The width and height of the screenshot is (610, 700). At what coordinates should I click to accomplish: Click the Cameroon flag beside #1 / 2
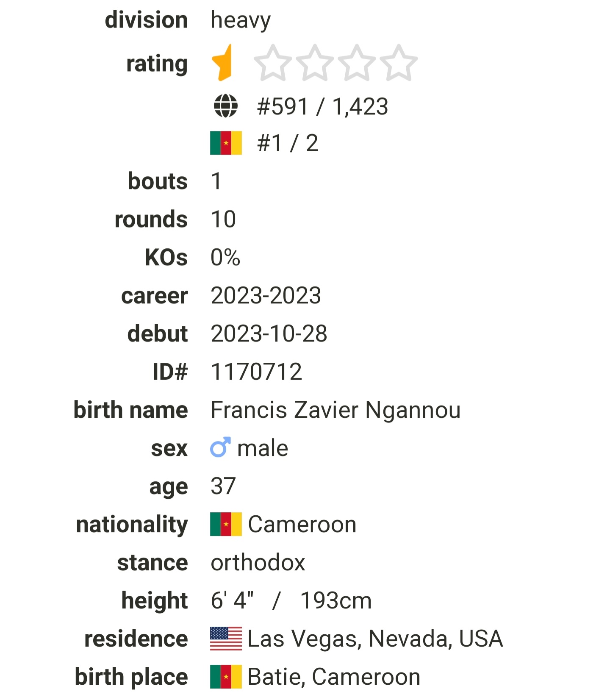[x=226, y=143]
